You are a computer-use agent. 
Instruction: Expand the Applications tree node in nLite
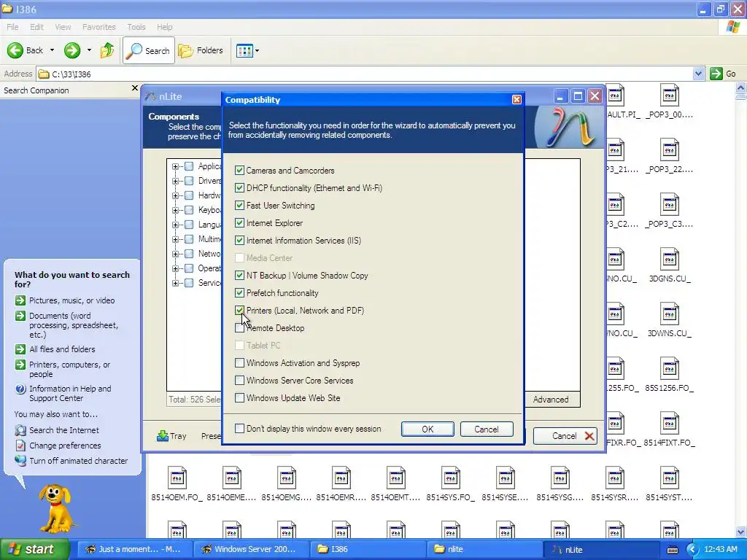tap(175, 166)
